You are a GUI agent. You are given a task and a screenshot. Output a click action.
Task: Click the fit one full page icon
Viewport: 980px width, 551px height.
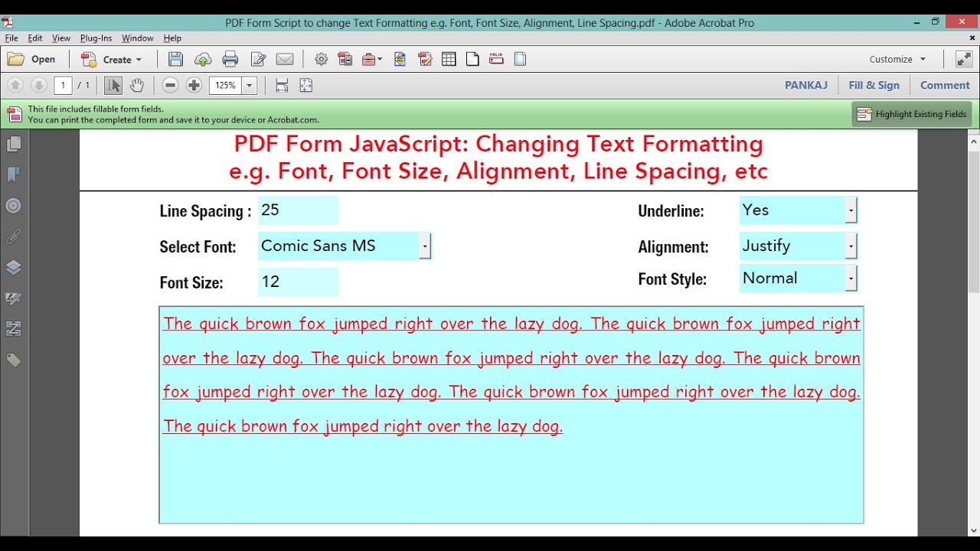click(x=305, y=86)
